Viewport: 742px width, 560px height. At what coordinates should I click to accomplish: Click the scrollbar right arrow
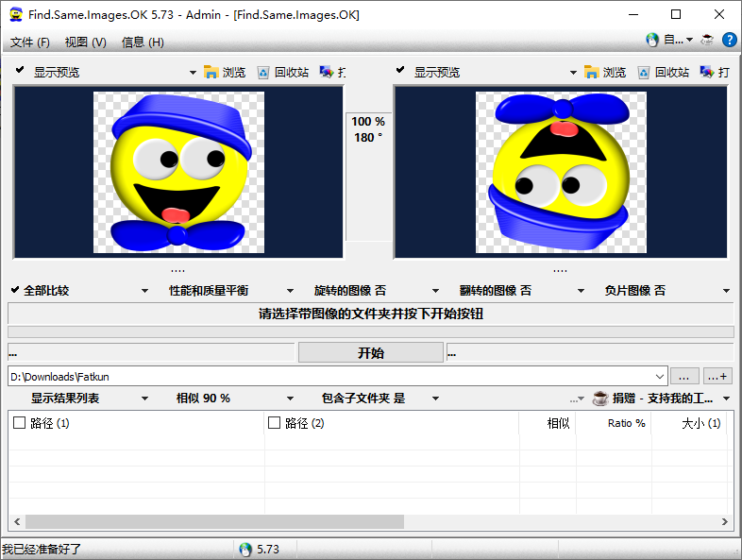point(724,521)
